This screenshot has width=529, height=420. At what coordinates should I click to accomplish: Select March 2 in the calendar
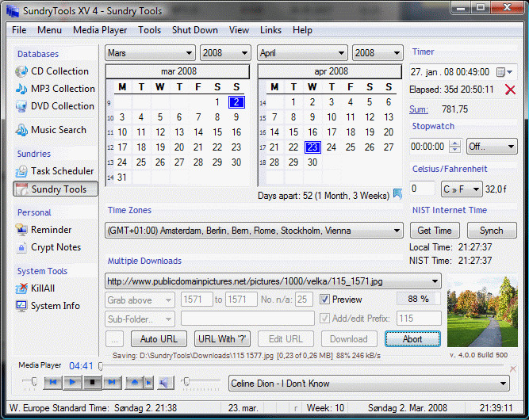pos(236,102)
